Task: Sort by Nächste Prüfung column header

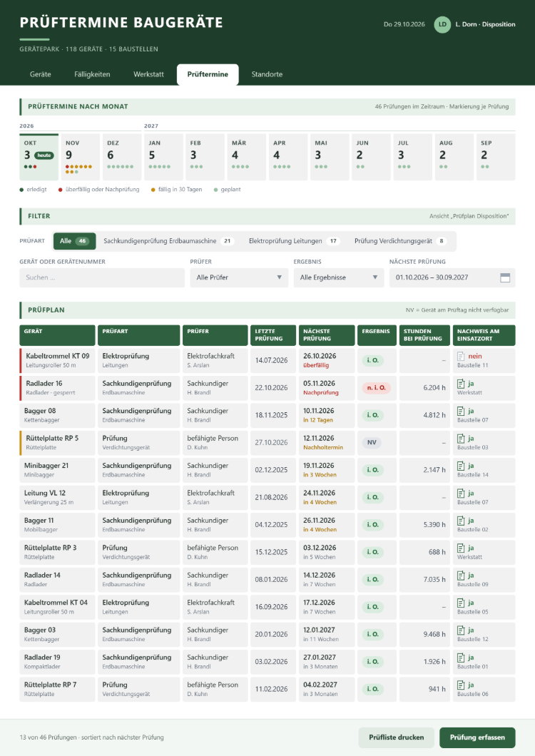Action: tap(327, 335)
